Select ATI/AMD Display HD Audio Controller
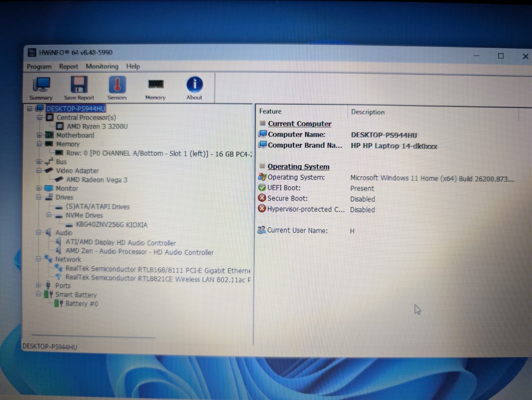This screenshot has height=400, width=532. (x=121, y=243)
